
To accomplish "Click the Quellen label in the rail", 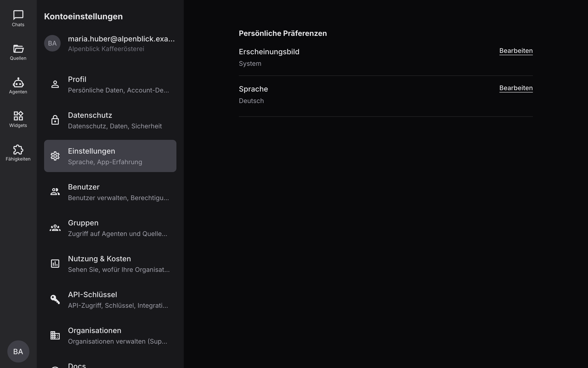I will pos(18,58).
